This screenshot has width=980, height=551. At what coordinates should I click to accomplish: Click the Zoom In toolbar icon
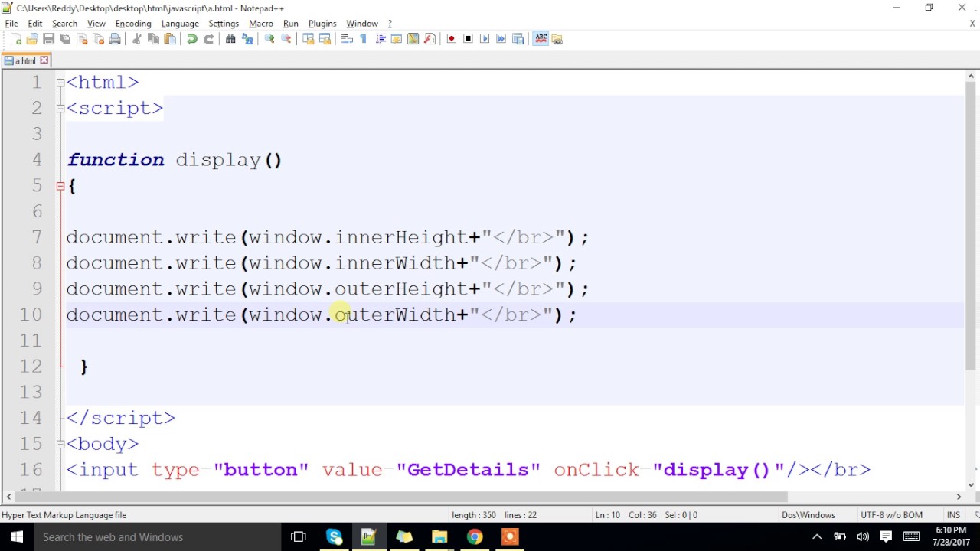269,39
